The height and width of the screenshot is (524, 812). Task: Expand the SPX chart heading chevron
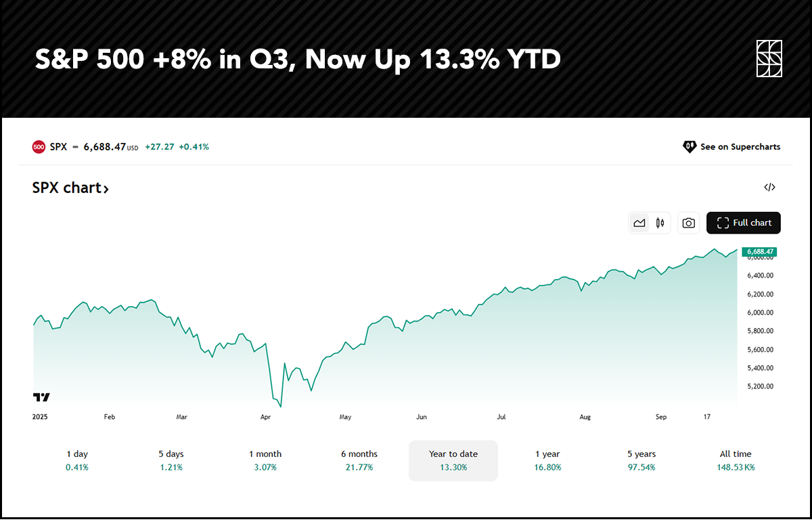tap(106, 189)
